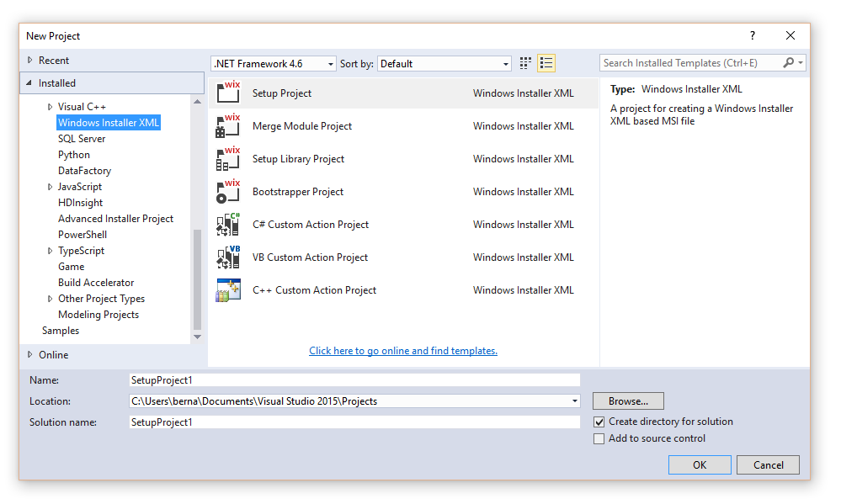This screenshot has height=504, width=841.
Task: Click the VB Custom Action Project icon
Action: click(228, 257)
